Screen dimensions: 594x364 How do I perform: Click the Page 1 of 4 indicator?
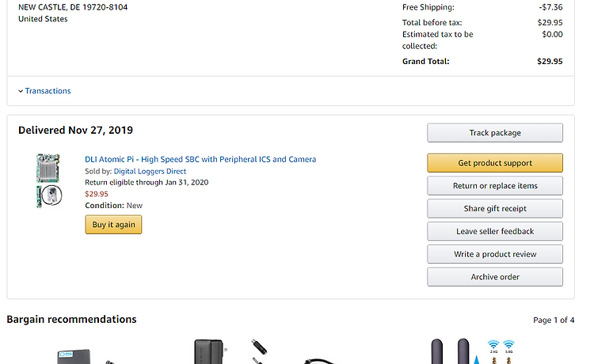[x=554, y=320]
